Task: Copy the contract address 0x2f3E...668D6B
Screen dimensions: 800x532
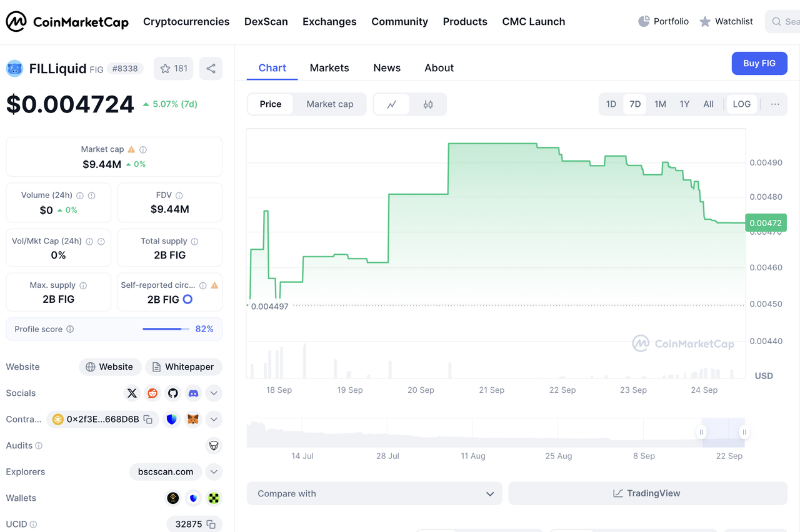Action: pyautogui.click(x=148, y=420)
